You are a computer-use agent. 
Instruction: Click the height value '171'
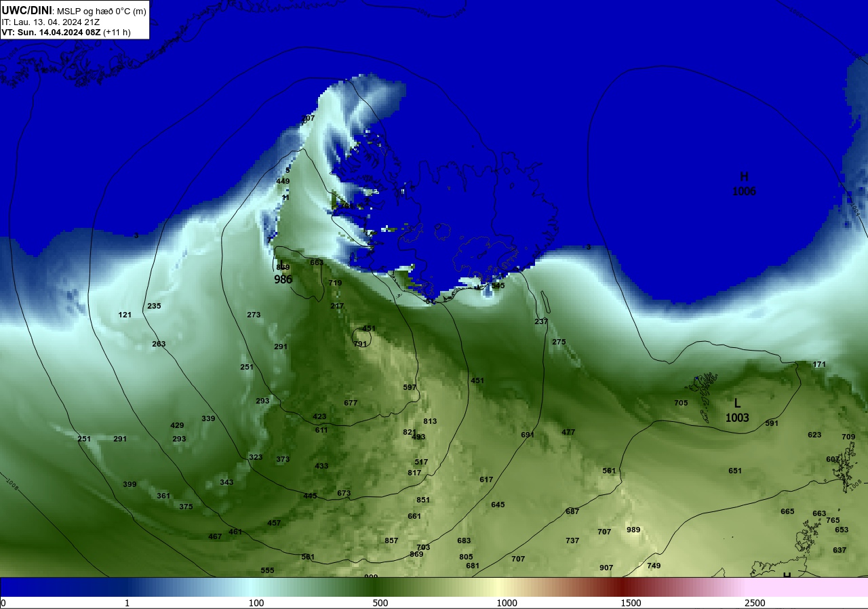819,364
